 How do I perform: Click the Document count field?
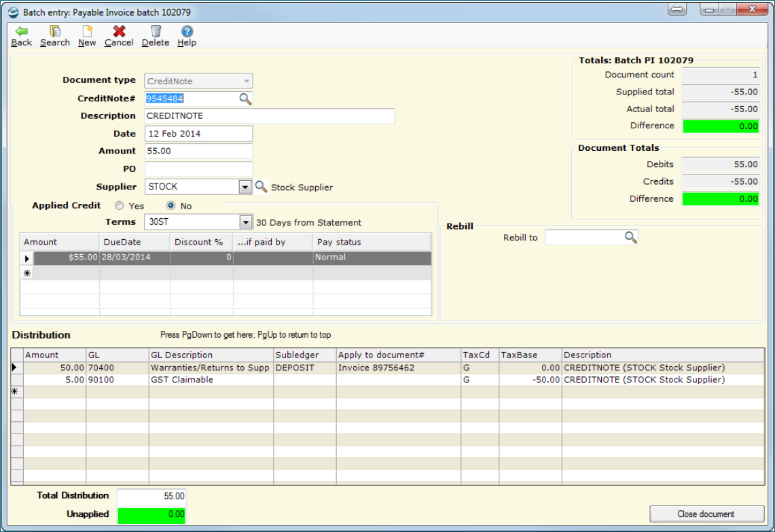(x=721, y=75)
